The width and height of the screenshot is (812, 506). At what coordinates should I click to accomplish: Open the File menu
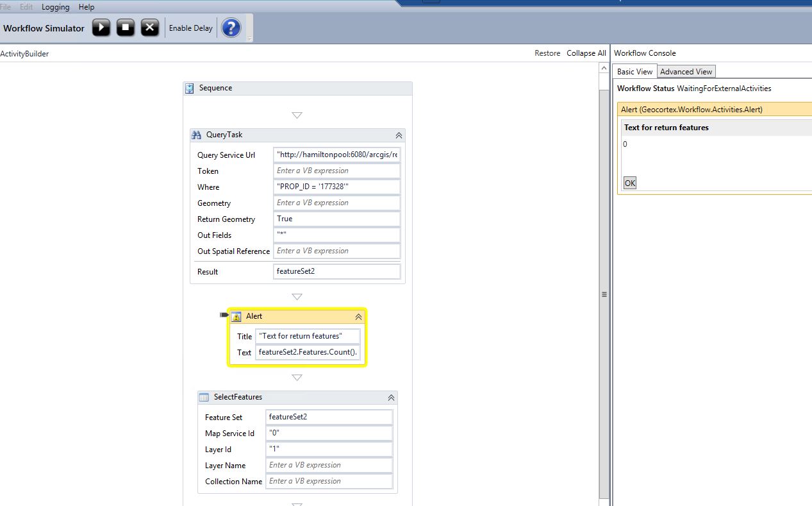coord(6,7)
